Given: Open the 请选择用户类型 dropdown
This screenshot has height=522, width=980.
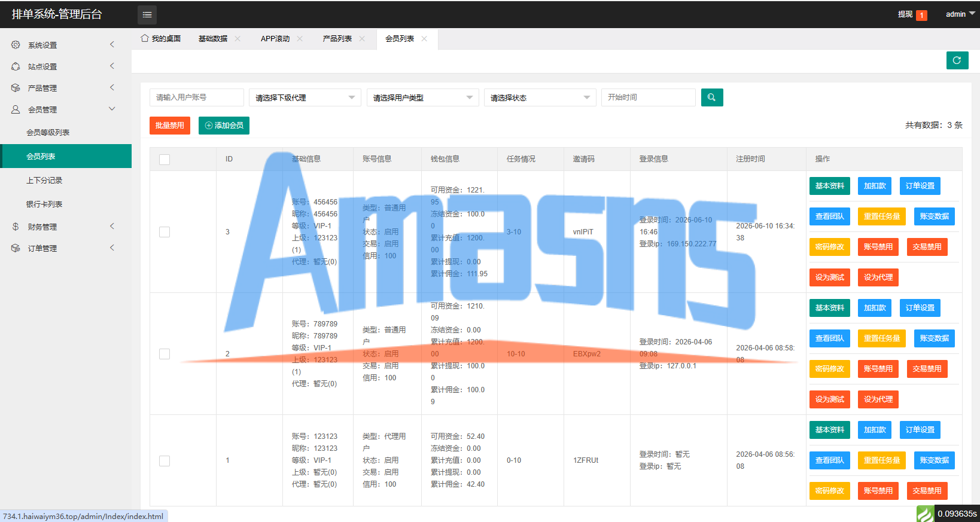Looking at the screenshot, I should point(423,97).
